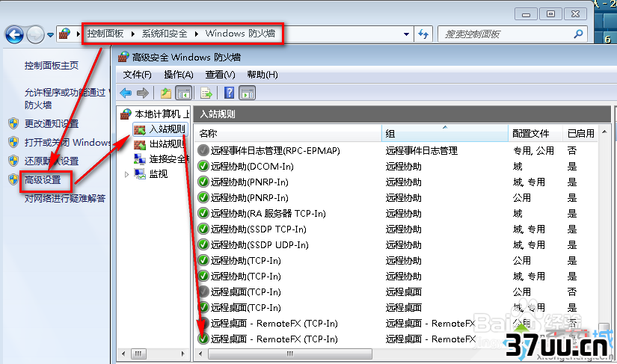Image resolution: width=617 pixels, height=364 pixels.
Task: Sort by the 已启用 column header
Action: click(x=581, y=134)
